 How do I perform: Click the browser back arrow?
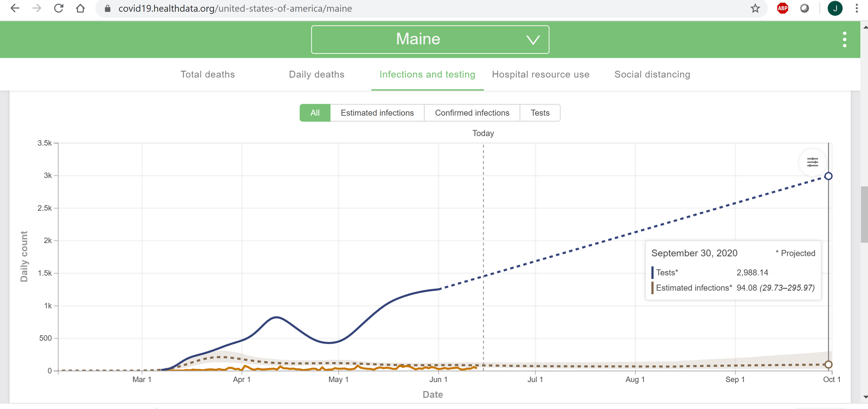point(15,8)
